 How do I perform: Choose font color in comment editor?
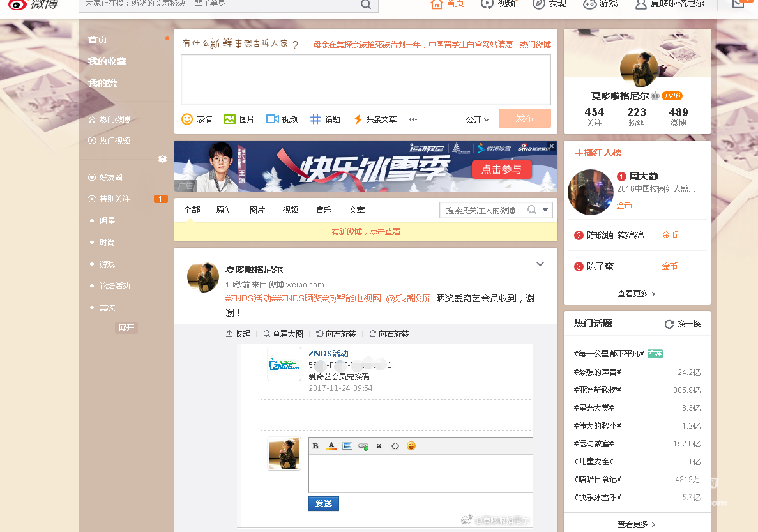click(x=331, y=446)
